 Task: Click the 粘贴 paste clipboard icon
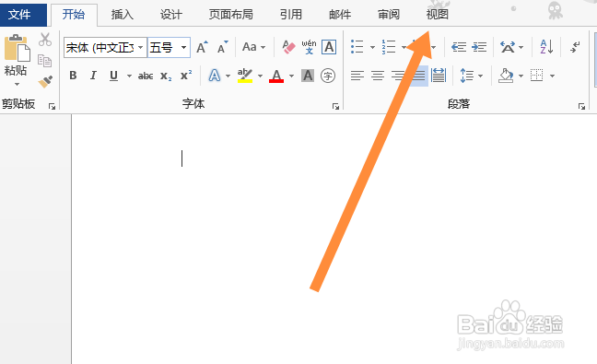[17, 48]
